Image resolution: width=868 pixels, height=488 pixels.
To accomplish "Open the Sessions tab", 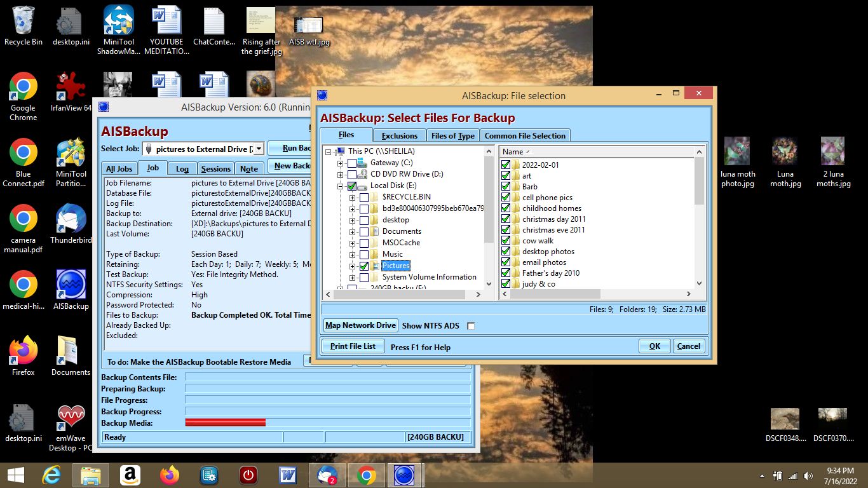I will tap(215, 168).
